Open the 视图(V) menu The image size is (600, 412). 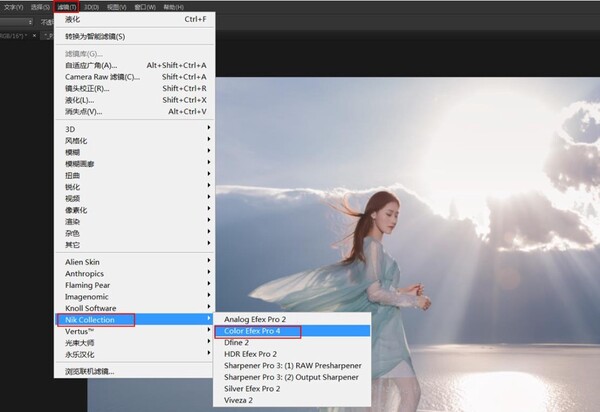coord(117,7)
